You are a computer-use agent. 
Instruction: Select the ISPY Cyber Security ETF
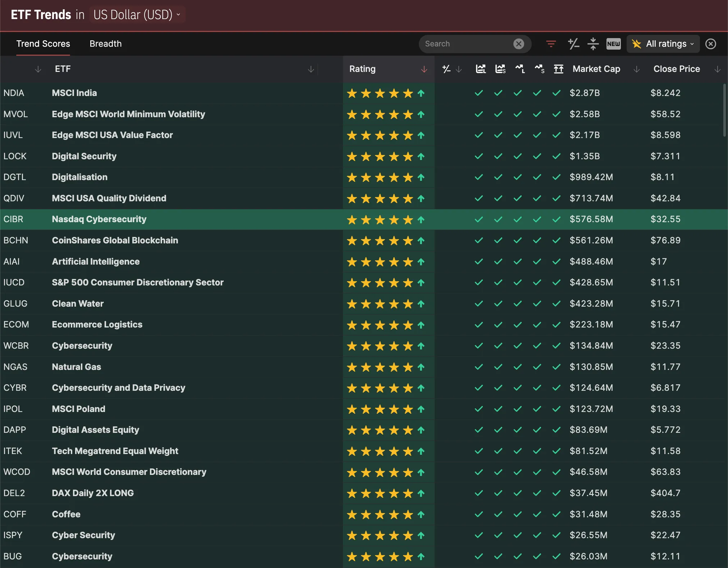click(83, 535)
